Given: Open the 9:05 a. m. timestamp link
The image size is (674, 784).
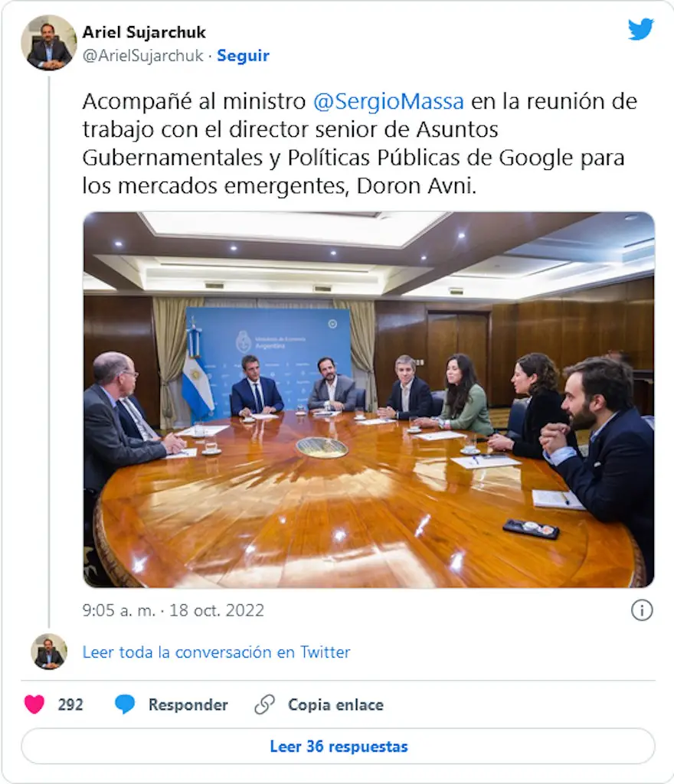Looking at the screenshot, I should tap(119, 610).
